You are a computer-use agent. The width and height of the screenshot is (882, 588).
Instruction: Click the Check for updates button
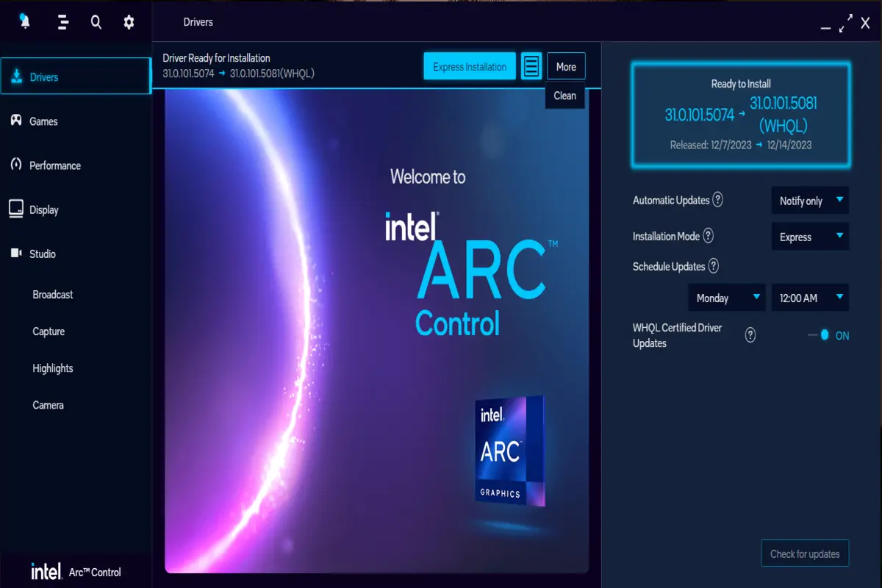click(805, 554)
